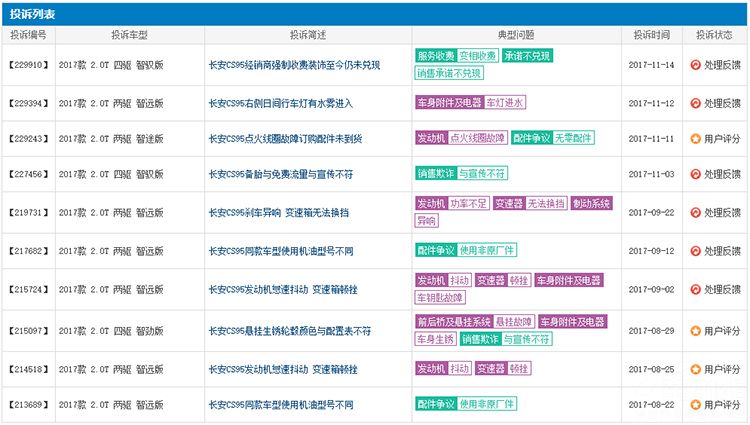The image size is (750, 425).
Task: Click the 处理反馈 status icon for complaint 215724
Action: 695,289
